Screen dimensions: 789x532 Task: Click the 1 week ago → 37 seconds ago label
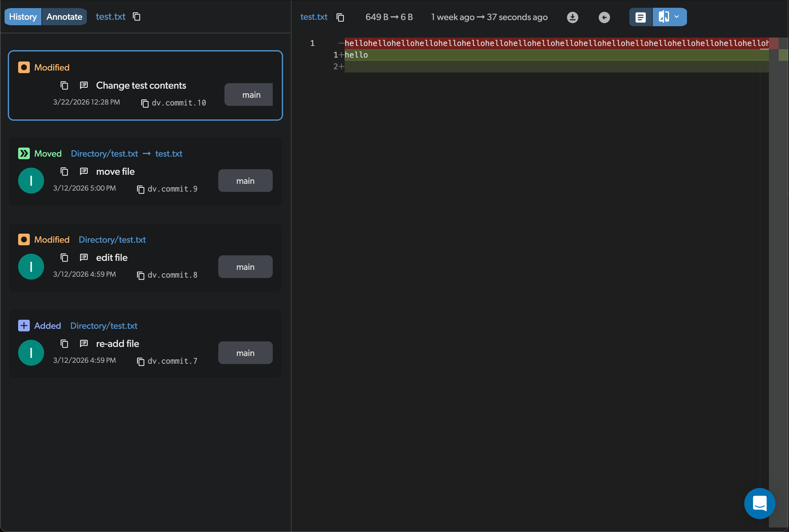point(489,17)
